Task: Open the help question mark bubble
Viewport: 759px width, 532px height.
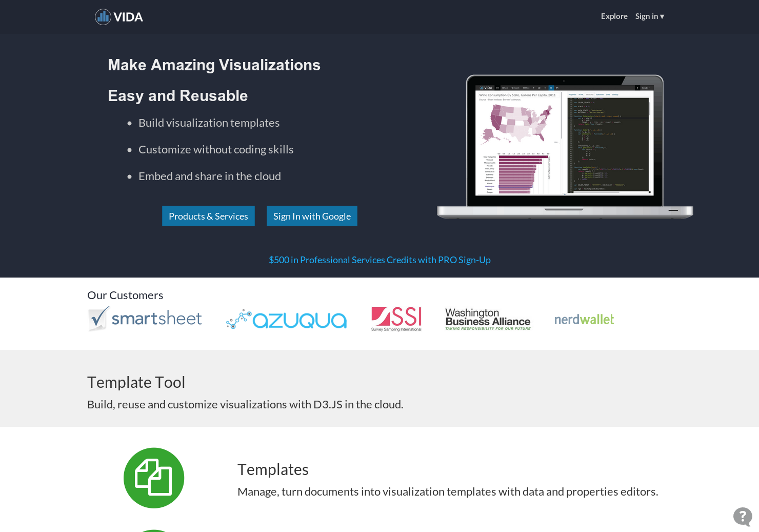Action: point(743,517)
